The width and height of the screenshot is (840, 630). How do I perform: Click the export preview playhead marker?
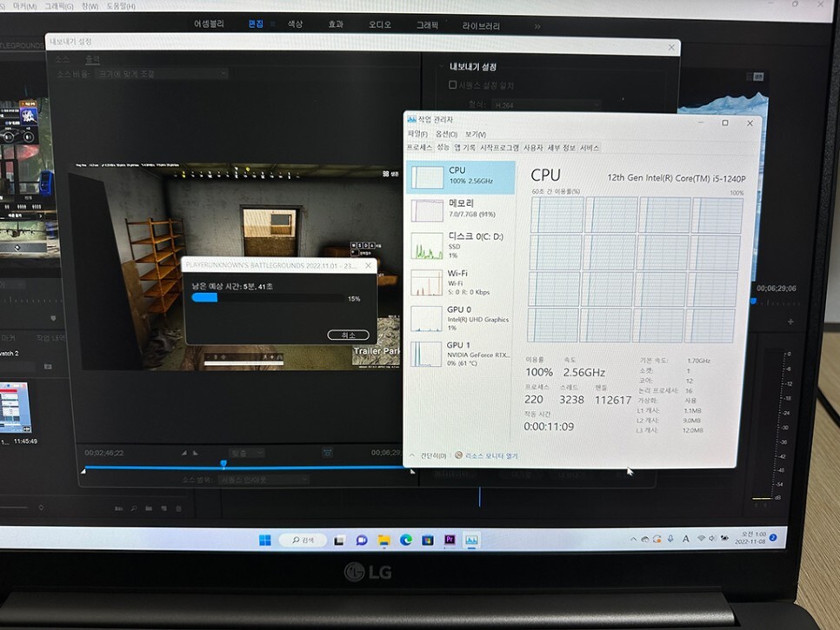[x=223, y=463]
